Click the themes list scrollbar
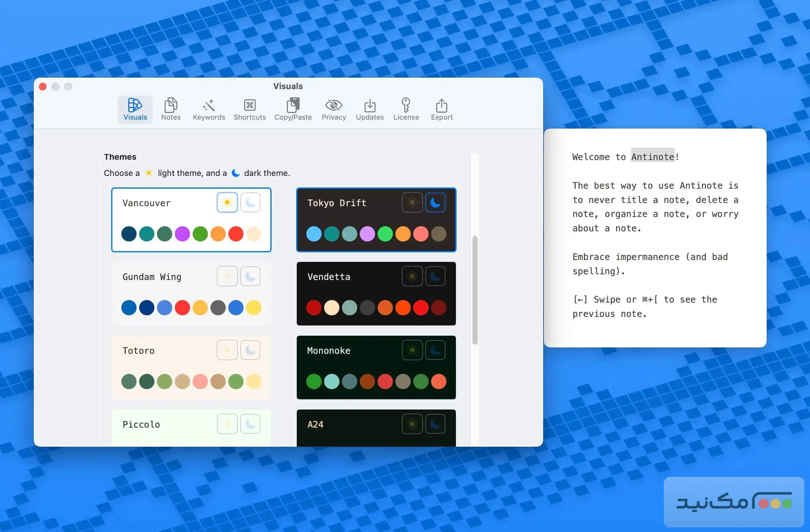 tap(475, 290)
